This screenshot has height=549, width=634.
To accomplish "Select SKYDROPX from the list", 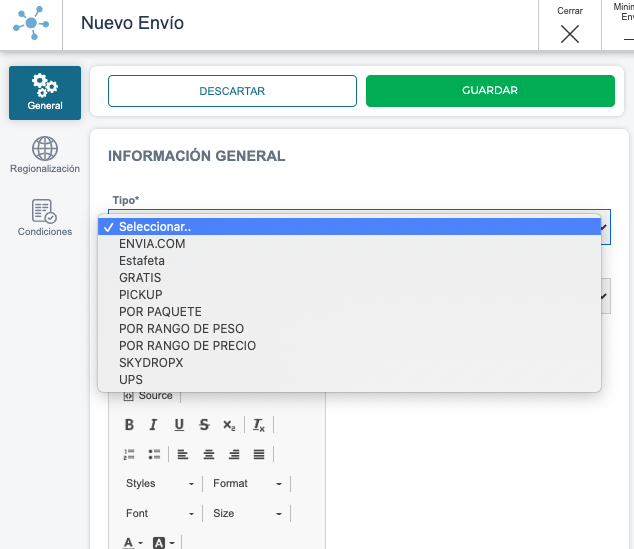I will [x=349, y=363].
